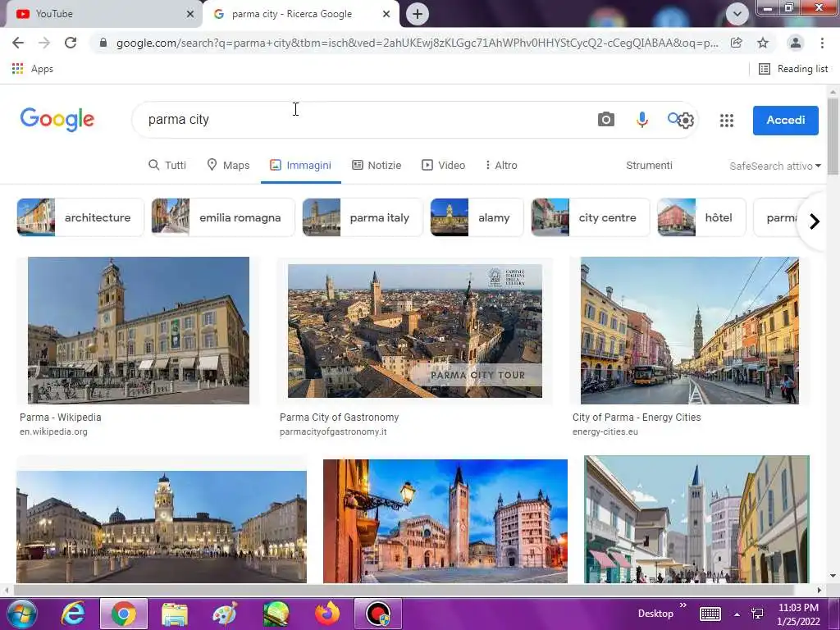Viewport: 840px width, 630px height.
Task: Open the Reading list
Action: point(793,69)
